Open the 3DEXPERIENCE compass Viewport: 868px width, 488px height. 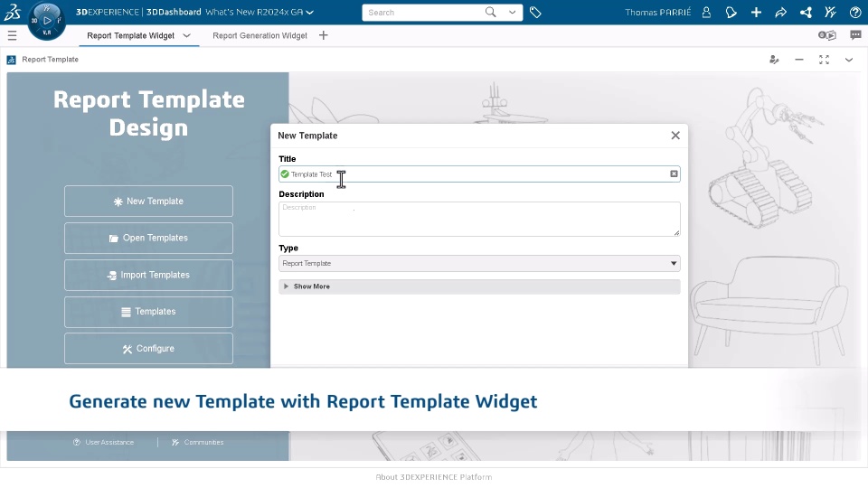[46, 21]
